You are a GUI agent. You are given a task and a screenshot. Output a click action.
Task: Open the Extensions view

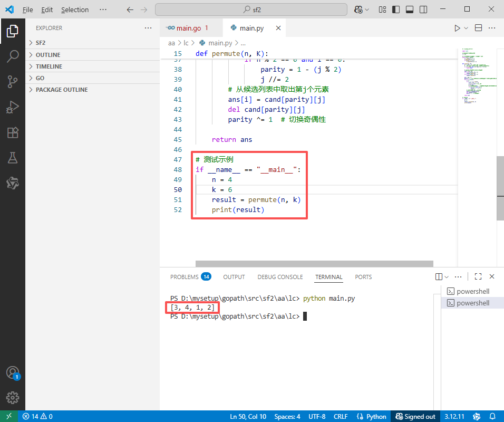pyautogui.click(x=13, y=132)
